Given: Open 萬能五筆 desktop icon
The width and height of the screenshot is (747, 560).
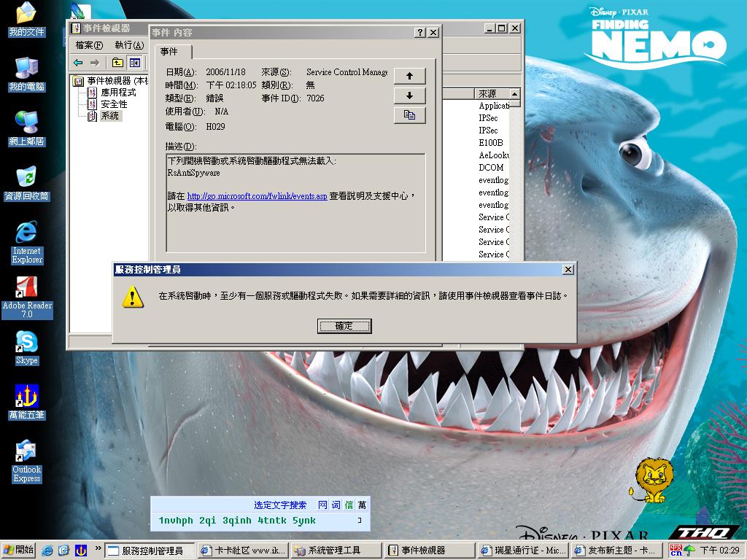Looking at the screenshot, I should (x=27, y=402).
